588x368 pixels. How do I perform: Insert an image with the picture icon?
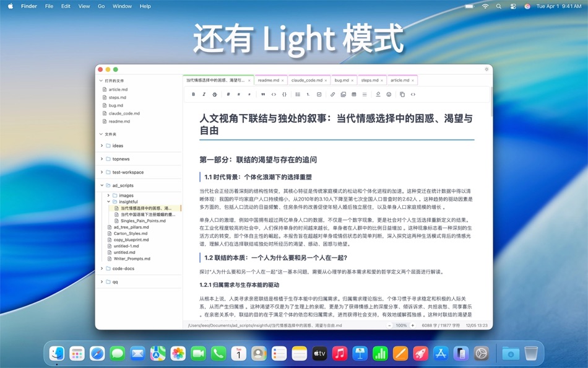pyautogui.click(x=343, y=95)
